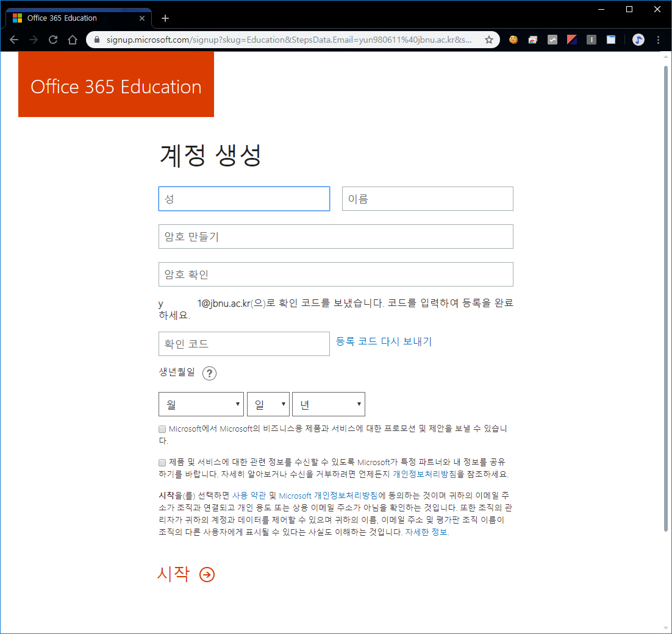Click the gray 'I' extension icon
Screen dimensions: 672x634
(x=592, y=40)
